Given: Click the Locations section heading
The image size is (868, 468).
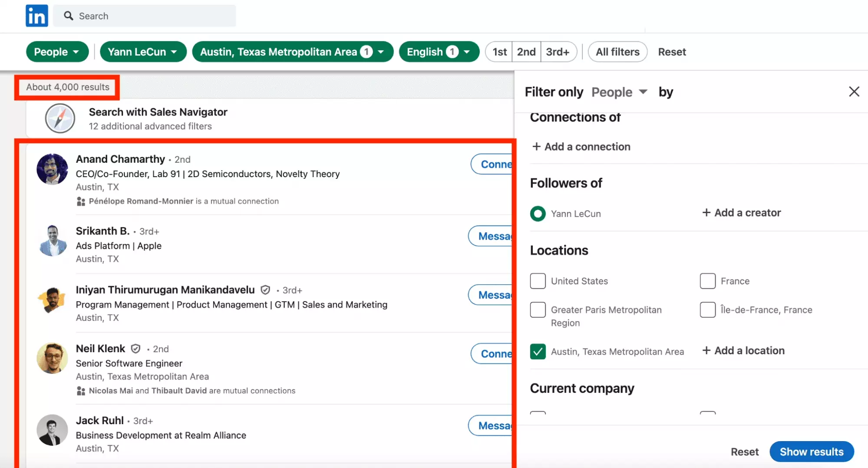Looking at the screenshot, I should (559, 250).
